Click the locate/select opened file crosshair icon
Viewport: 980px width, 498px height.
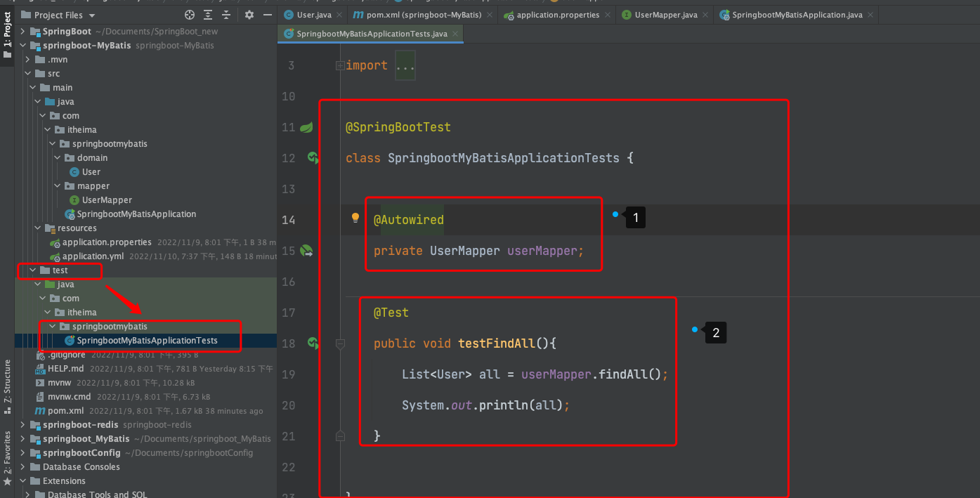pyautogui.click(x=190, y=15)
